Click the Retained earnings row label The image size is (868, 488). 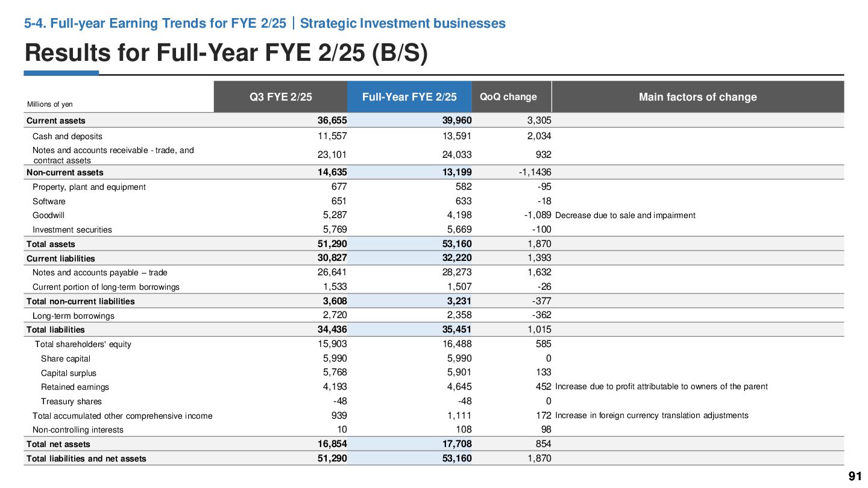click(x=75, y=387)
